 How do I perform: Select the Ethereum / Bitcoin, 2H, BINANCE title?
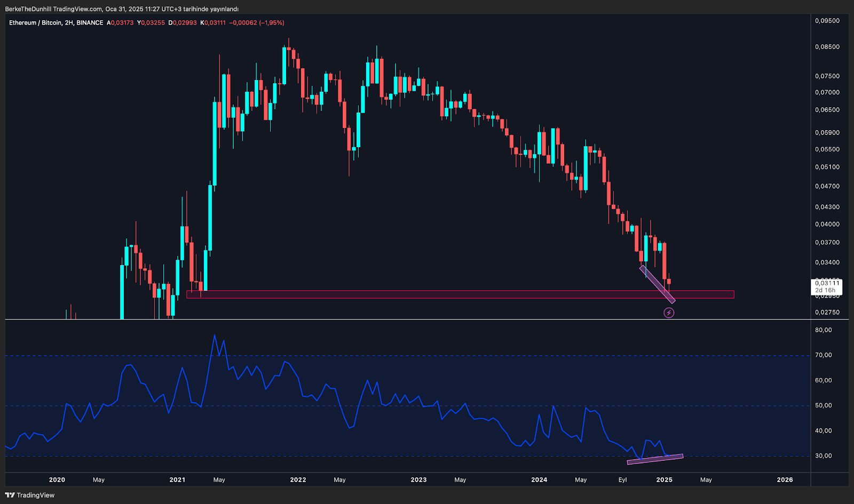(56, 23)
